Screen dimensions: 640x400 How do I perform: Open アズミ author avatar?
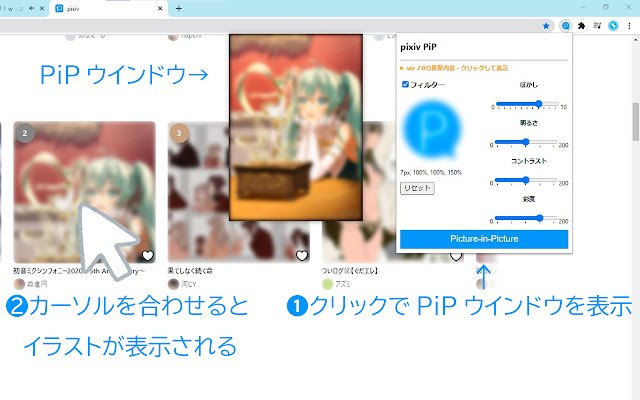pyautogui.click(x=327, y=284)
